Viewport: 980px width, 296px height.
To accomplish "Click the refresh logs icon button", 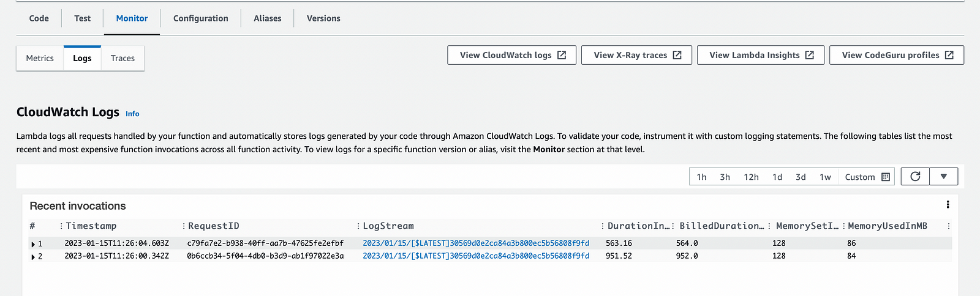I will [x=915, y=177].
